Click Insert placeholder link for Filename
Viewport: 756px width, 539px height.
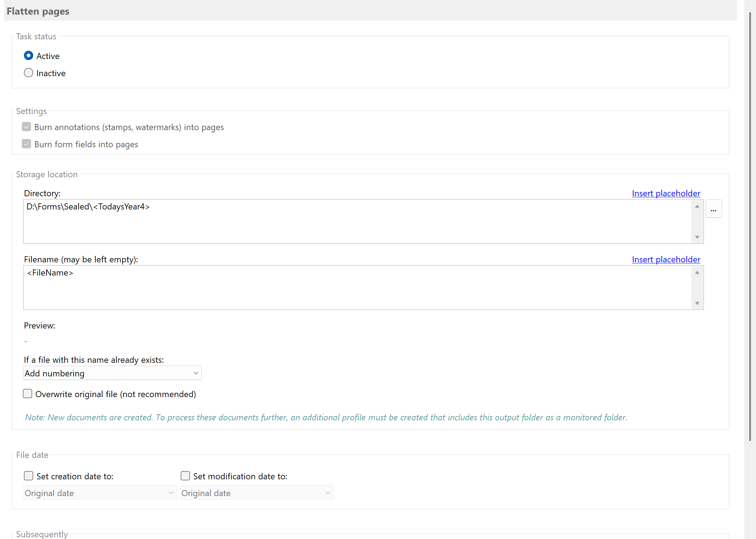pos(666,259)
